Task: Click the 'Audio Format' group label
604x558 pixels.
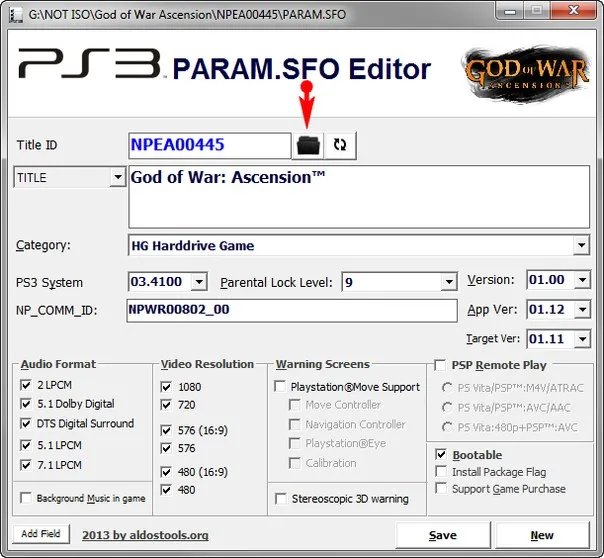Action: click(x=58, y=364)
